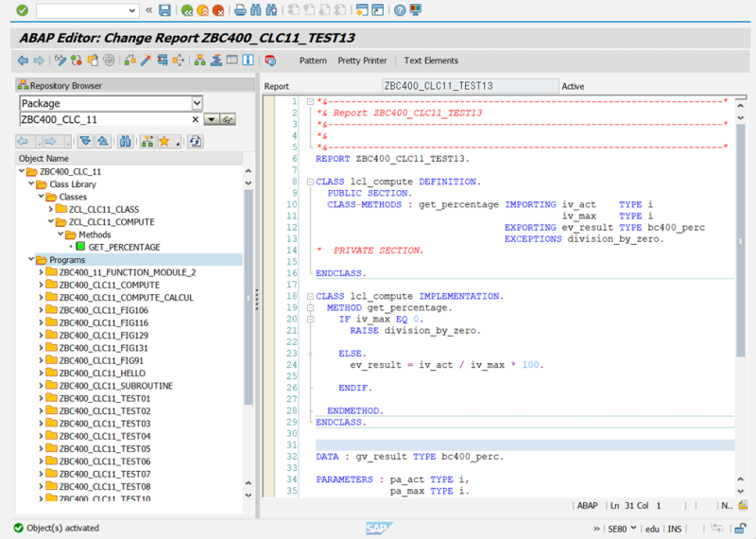756x539 pixels.
Task: Select ZBC400_CLC11_COMPUTE_CALCUL program
Action: pos(126,298)
